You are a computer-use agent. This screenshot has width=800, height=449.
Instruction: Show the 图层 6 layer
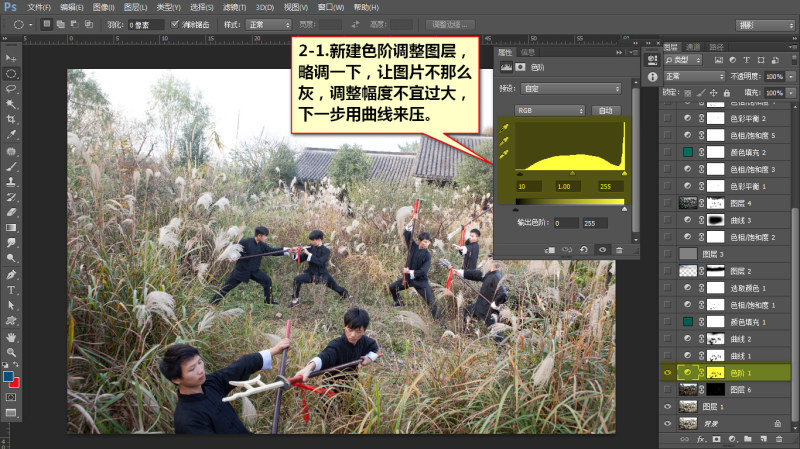point(667,390)
